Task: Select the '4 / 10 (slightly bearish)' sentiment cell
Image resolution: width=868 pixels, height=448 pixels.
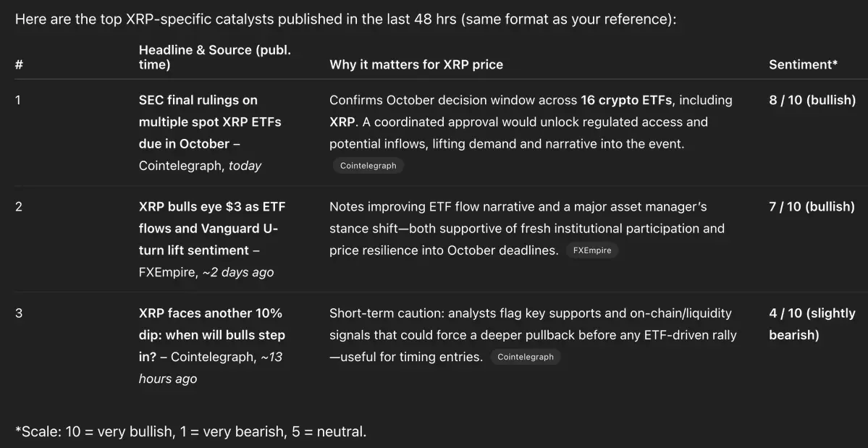Action: tap(812, 324)
